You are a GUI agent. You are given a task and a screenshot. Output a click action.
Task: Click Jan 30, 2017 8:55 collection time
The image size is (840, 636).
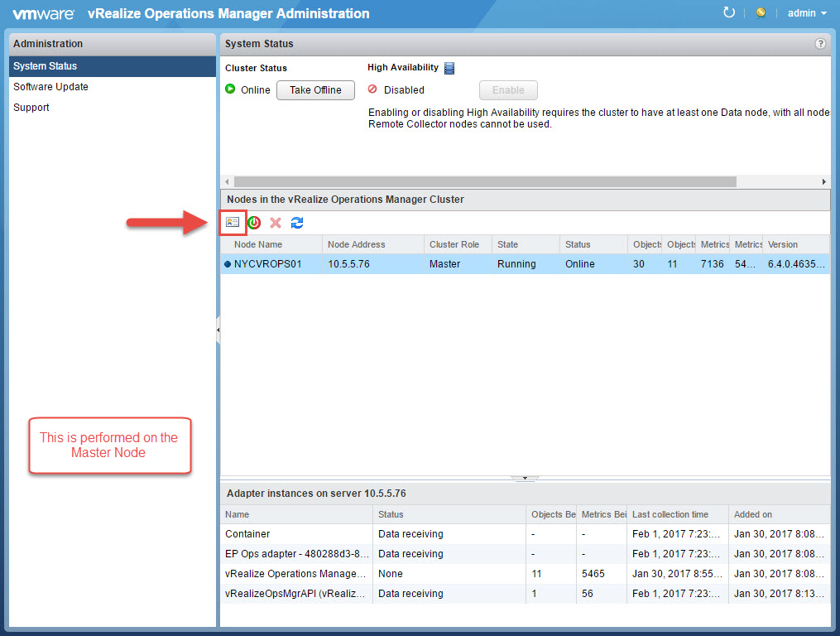[x=677, y=574]
